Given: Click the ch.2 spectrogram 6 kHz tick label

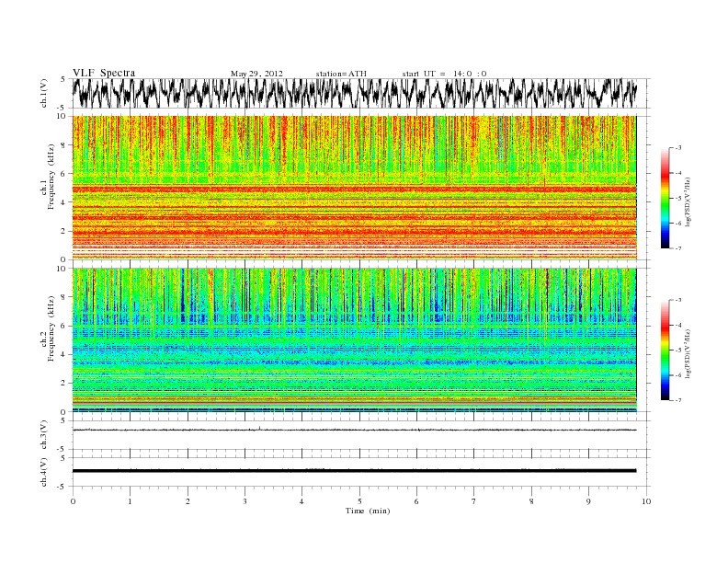Looking at the screenshot, I should [63, 326].
